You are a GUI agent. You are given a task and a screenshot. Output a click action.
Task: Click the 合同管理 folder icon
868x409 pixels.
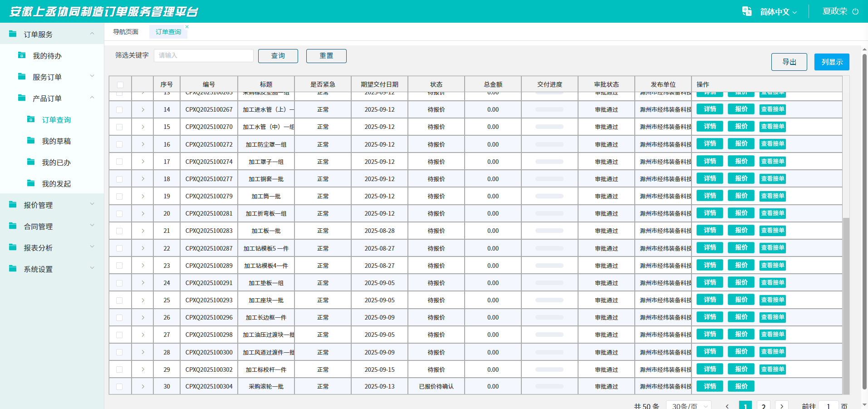click(x=13, y=226)
